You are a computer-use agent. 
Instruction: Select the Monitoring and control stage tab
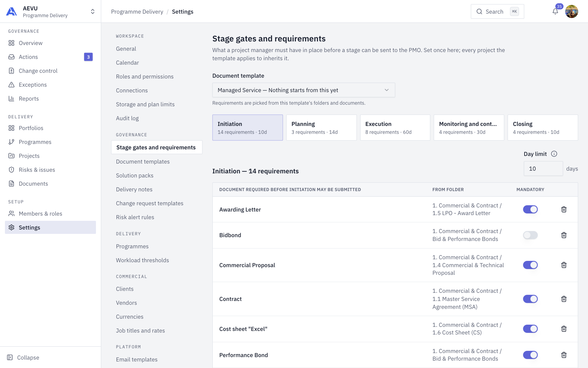[469, 128]
